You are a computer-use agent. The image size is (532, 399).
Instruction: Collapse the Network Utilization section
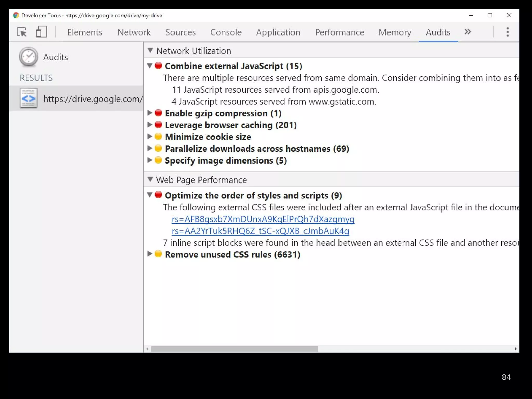150,50
